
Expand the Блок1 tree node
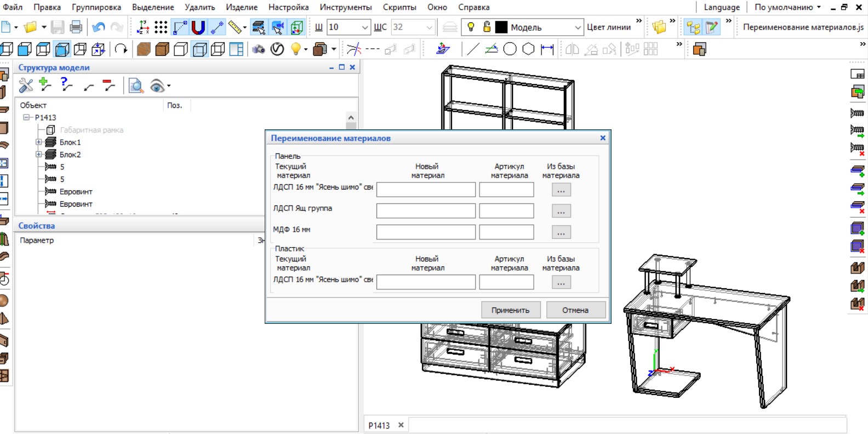click(x=39, y=142)
